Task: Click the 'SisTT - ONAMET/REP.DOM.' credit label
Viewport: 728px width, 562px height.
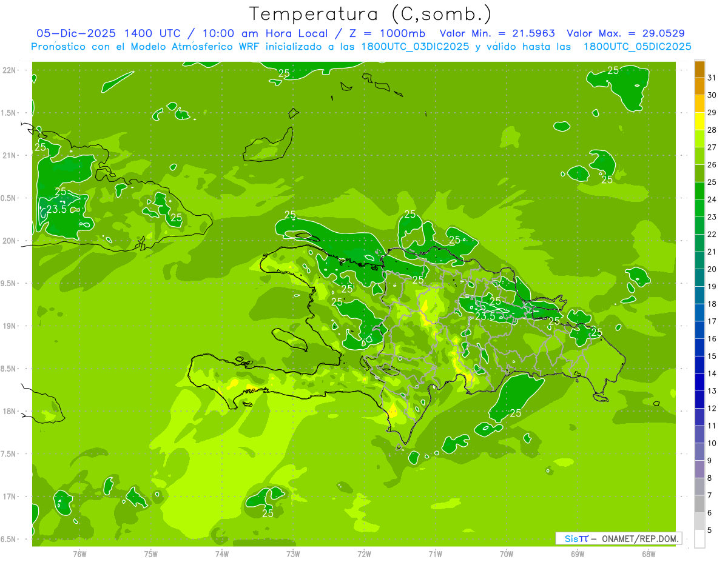Action: (x=619, y=538)
